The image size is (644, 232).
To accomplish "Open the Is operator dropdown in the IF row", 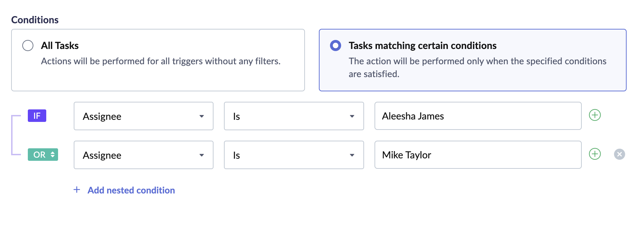I will (293, 116).
